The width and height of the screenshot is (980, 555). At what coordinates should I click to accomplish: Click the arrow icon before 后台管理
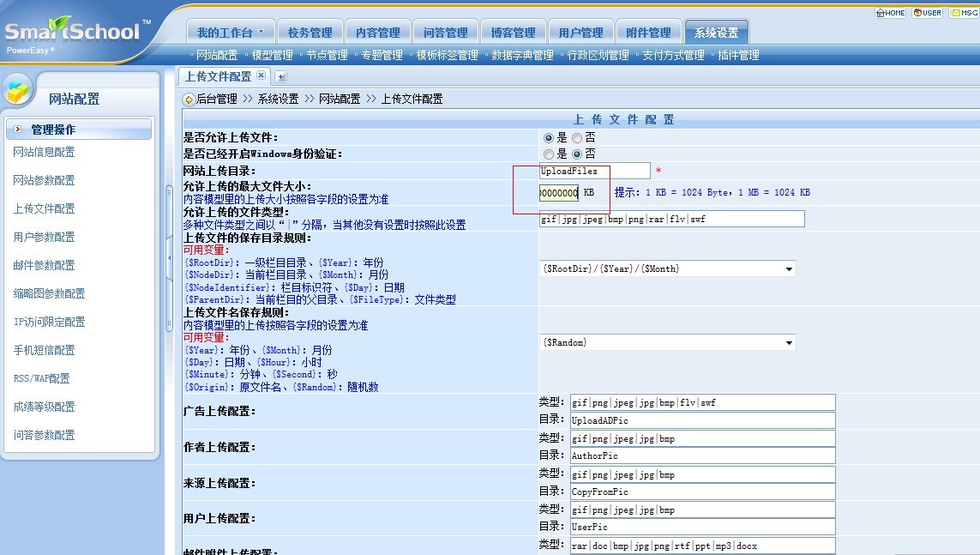[x=189, y=100]
